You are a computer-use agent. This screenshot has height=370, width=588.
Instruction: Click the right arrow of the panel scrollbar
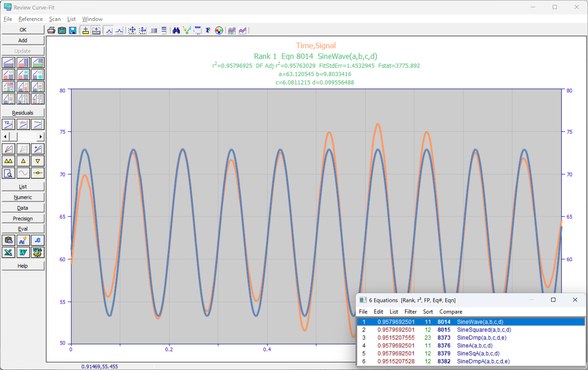(41, 136)
